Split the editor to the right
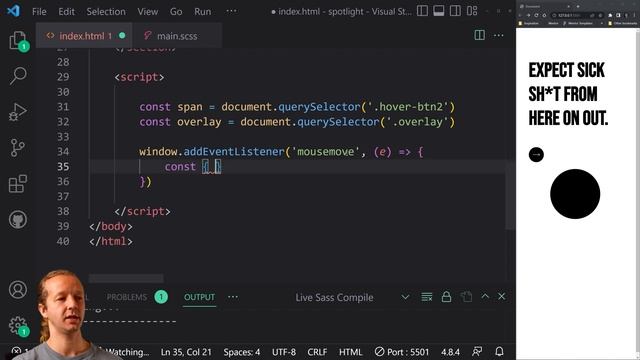 tap(480, 35)
